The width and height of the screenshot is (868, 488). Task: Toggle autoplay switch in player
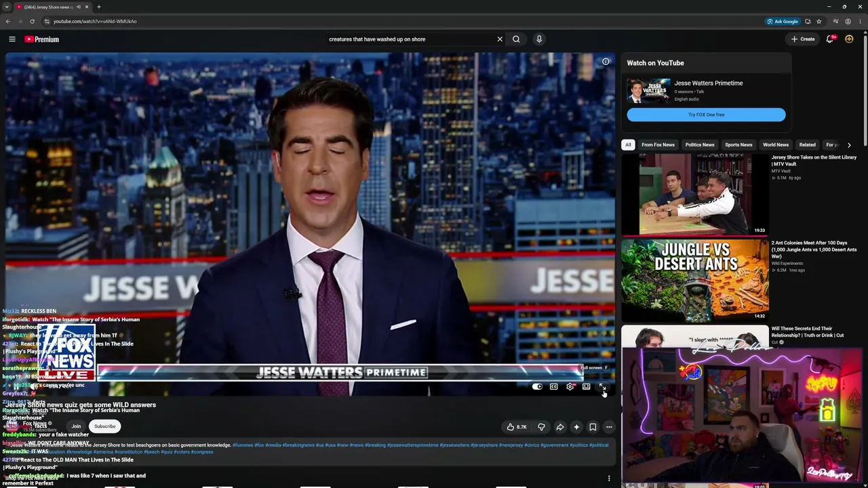coord(537,387)
